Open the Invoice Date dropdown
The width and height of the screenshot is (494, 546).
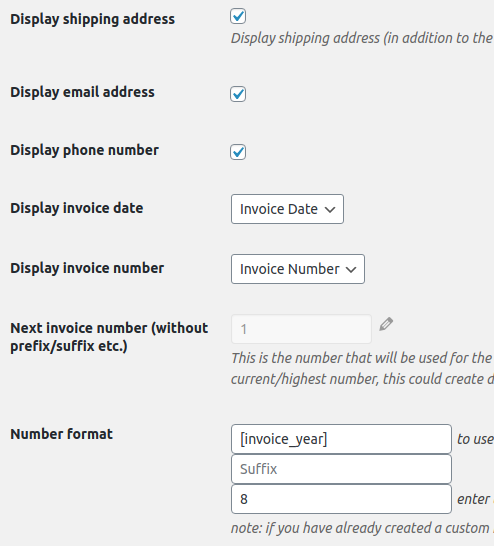[287, 209]
